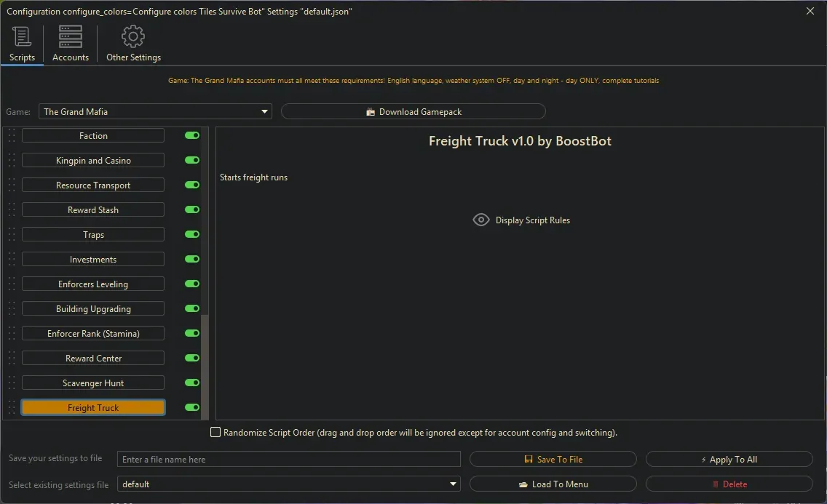Image resolution: width=827 pixels, height=504 pixels.
Task: Click the eye icon for Display Script Rules
Action: point(481,220)
